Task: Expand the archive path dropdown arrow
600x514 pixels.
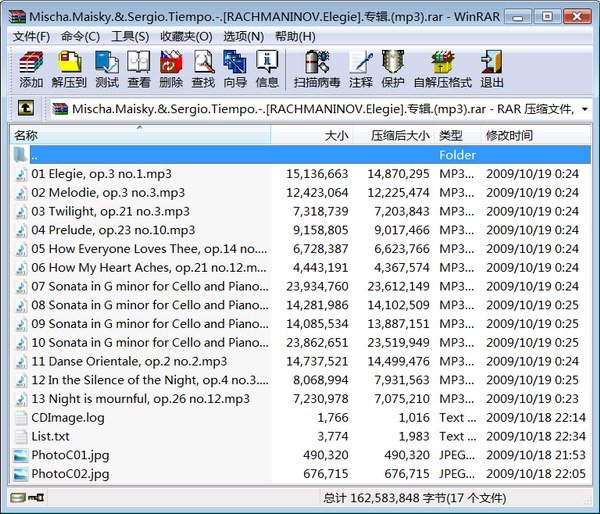Action: tap(584, 109)
